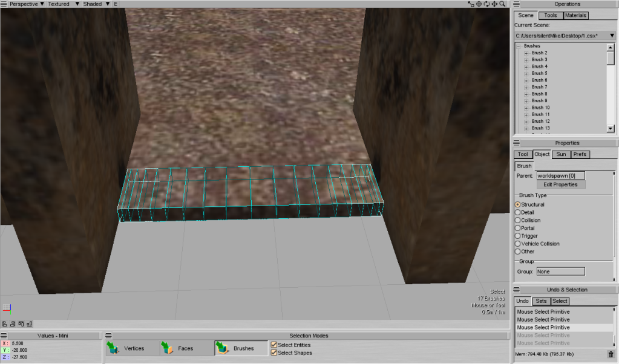Toggle the Select Shapes checkbox

(274, 353)
